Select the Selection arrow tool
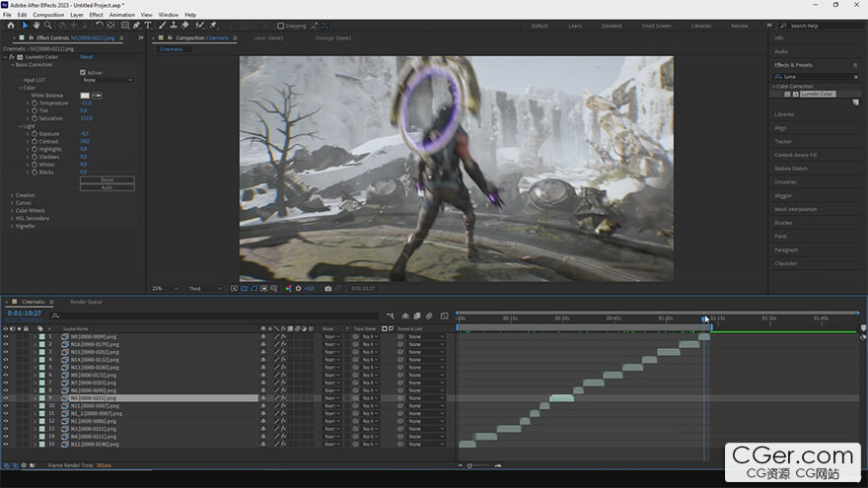868x488 pixels. click(x=25, y=26)
